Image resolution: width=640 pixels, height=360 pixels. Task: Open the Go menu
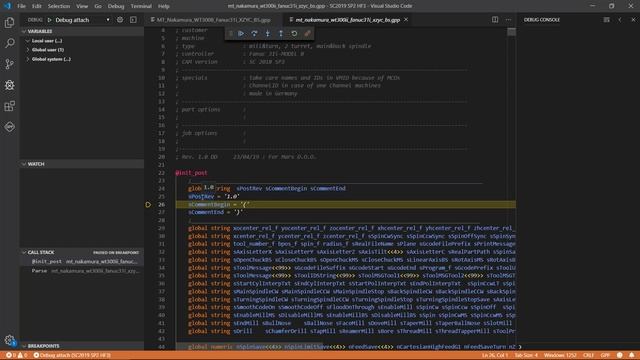click(98, 6)
